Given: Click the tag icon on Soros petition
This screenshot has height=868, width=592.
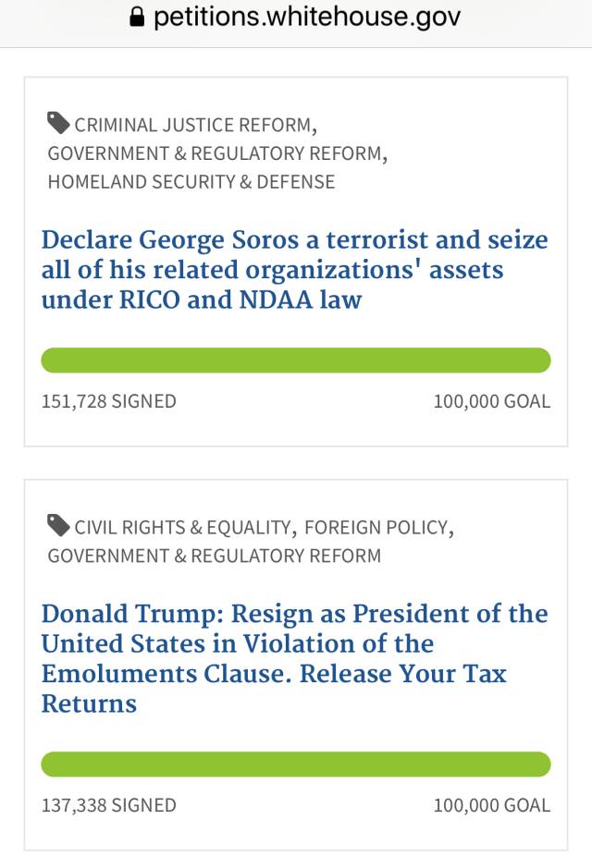Looking at the screenshot, I should pos(58,123).
